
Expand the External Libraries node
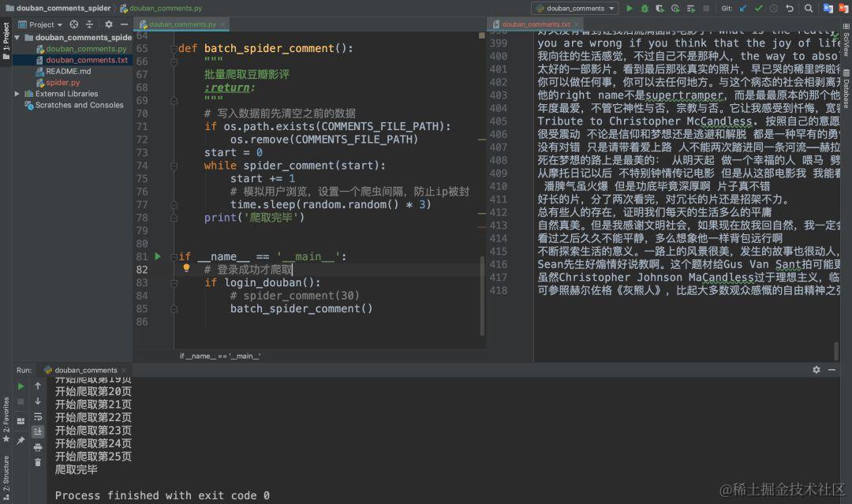pyautogui.click(x=17, y=94)
